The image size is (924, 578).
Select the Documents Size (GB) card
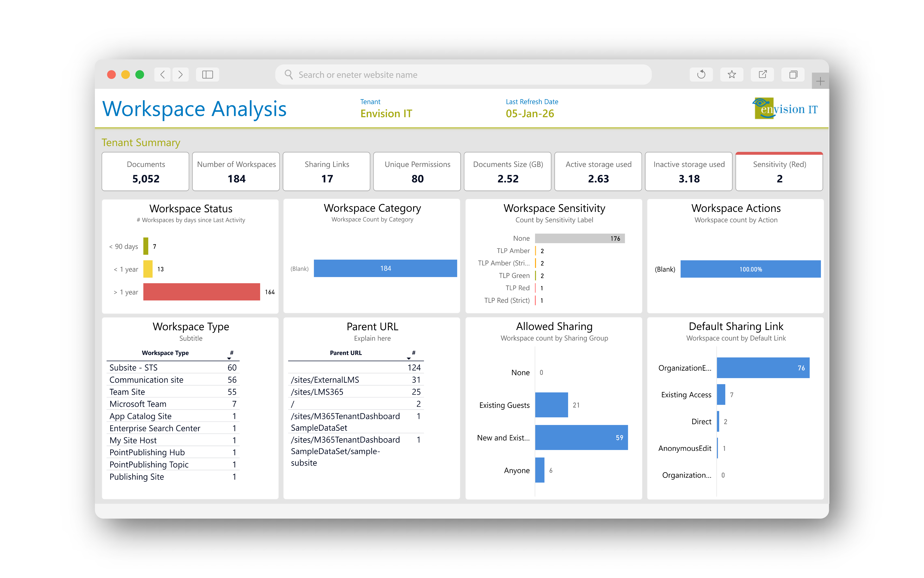pos(508,172)
